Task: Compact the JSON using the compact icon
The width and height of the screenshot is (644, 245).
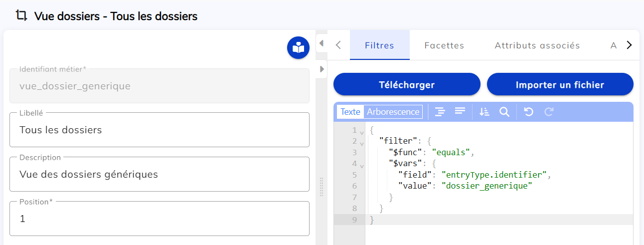Action: pos(460,111)
